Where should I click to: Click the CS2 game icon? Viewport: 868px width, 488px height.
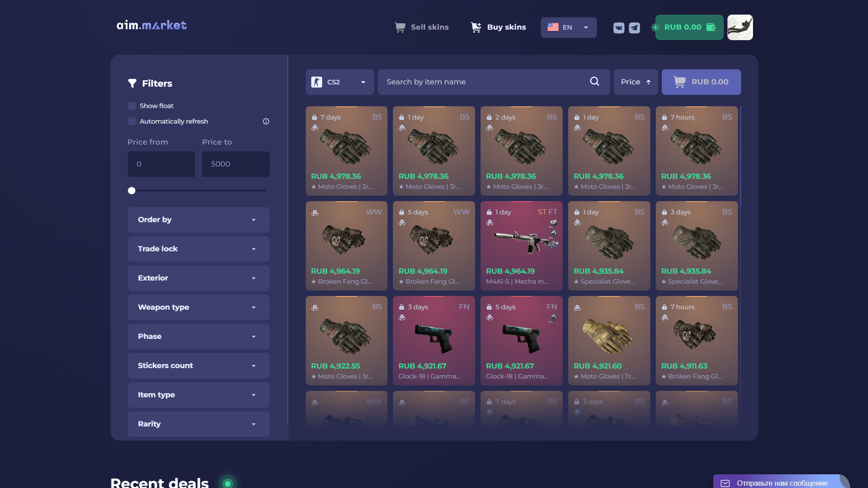pos(317,82)
